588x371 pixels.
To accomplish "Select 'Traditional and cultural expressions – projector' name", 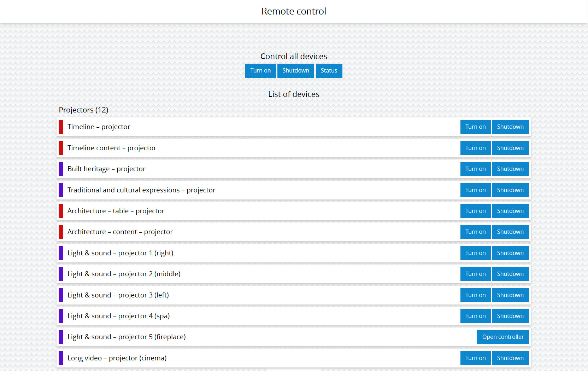I will point(141,190).
